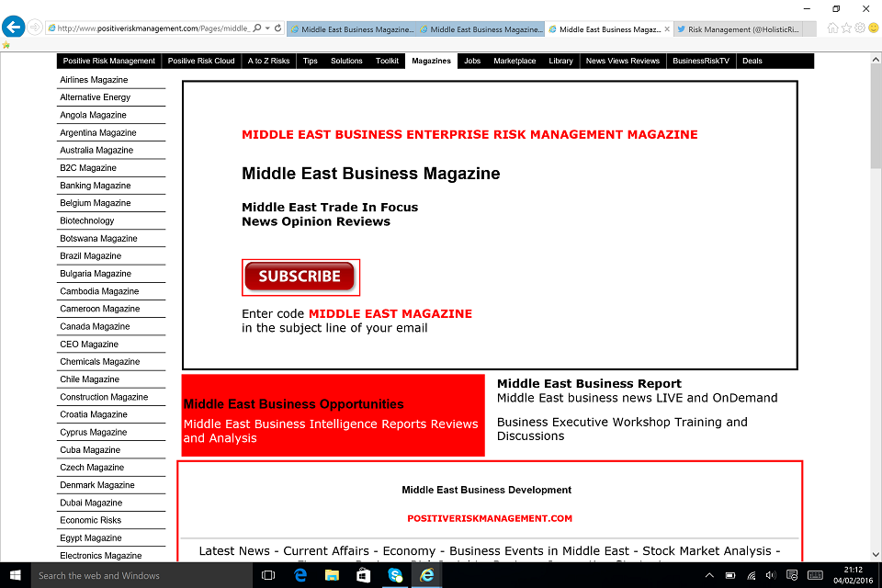
Task: Click the SUBSCRIBE button
Action: tap(300, 276)
